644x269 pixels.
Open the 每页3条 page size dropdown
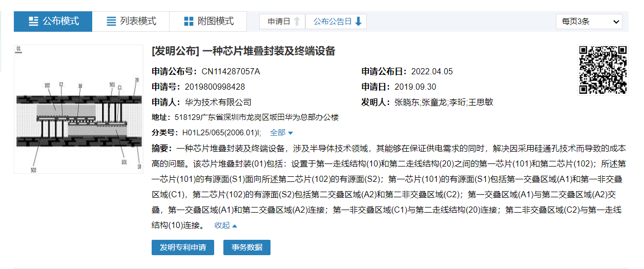coord(589,22)
